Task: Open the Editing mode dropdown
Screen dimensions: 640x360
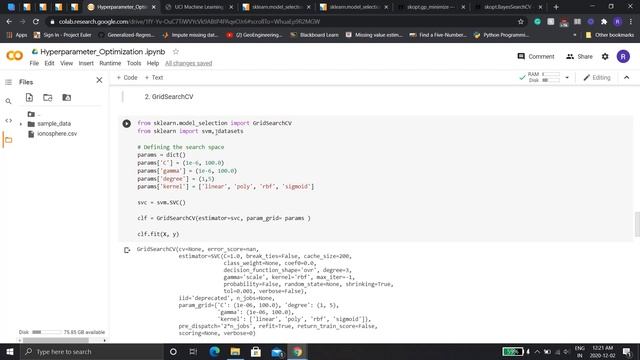Action: (x=597, y=78)
